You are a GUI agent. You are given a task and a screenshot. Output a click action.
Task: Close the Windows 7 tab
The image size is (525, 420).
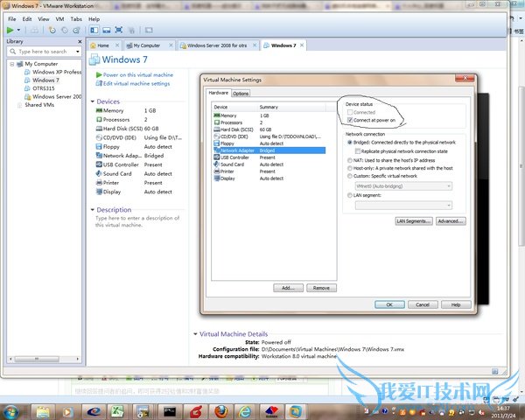coord(302,45)
